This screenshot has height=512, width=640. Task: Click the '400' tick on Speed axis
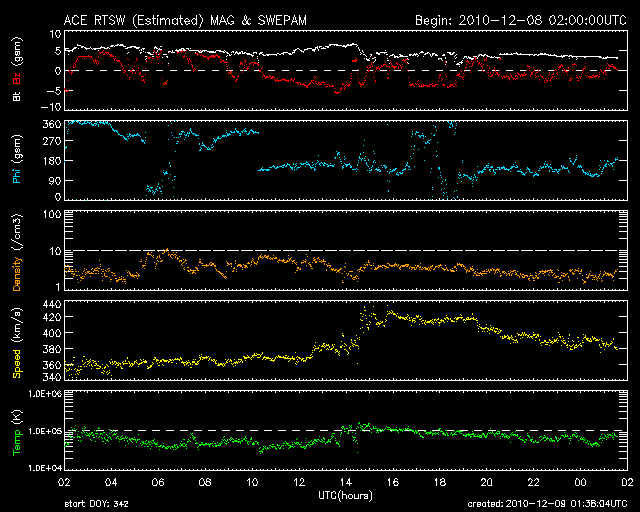(52, 333)
